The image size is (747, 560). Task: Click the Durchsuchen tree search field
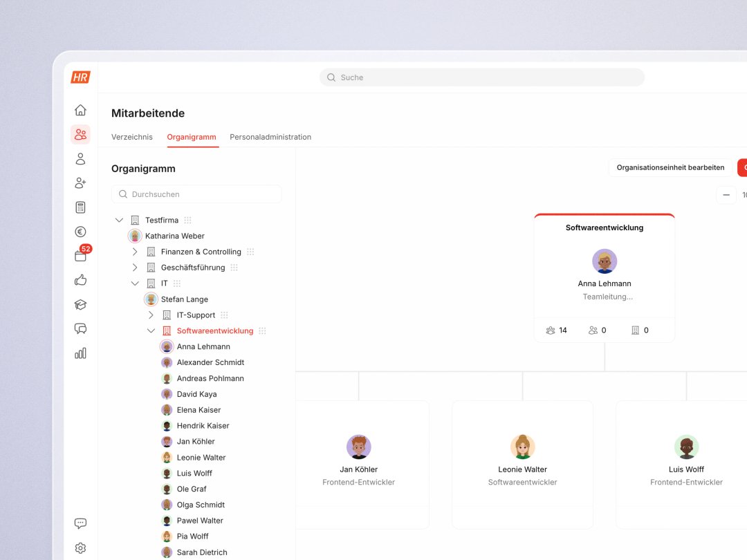(196, 194)
